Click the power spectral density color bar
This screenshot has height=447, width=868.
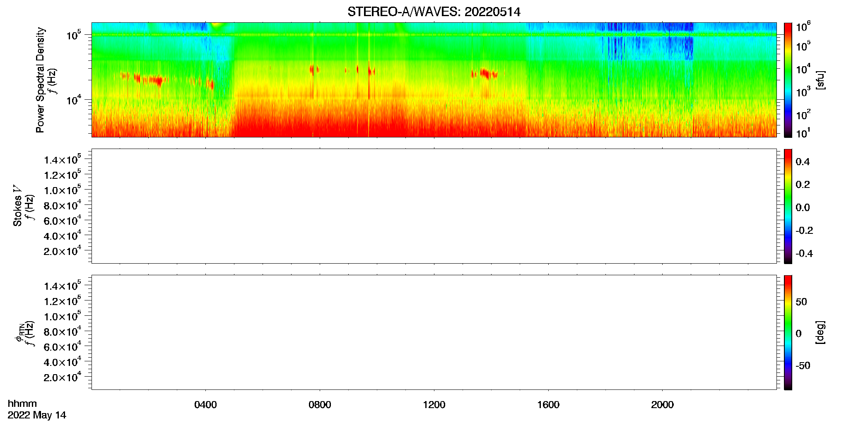(788, 80)
